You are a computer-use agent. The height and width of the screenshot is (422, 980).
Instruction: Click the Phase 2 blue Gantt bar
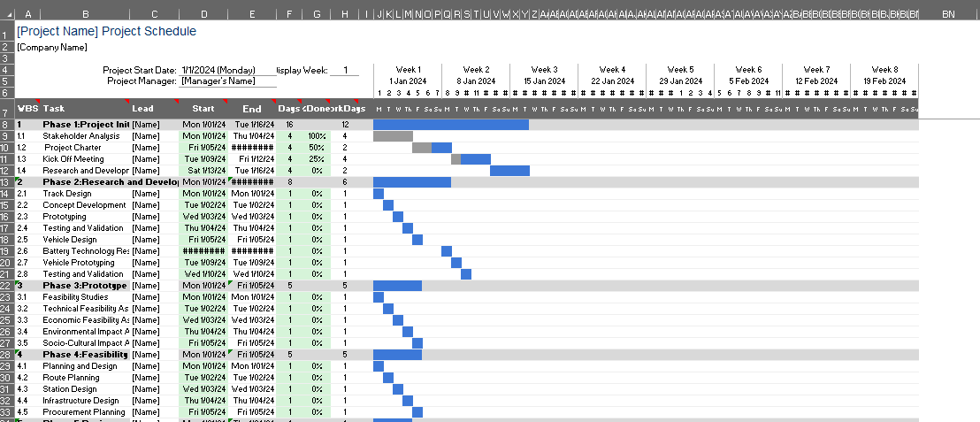(412, 182)
